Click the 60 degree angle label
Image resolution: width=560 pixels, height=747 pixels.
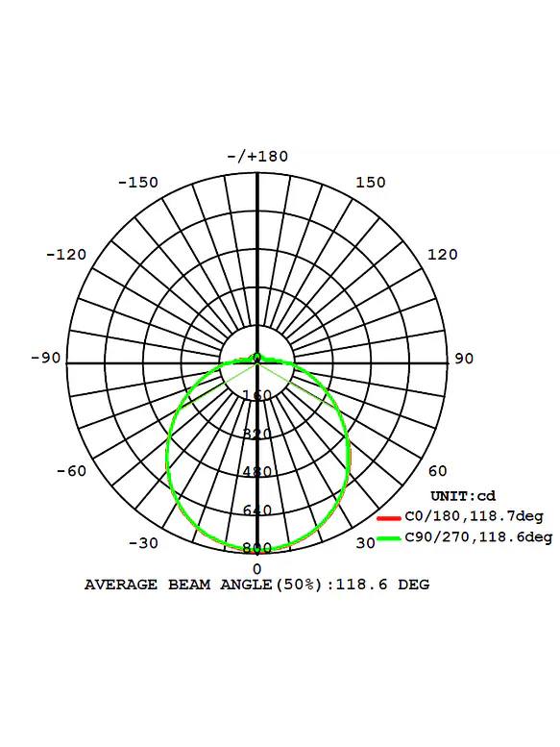(437, 471)
